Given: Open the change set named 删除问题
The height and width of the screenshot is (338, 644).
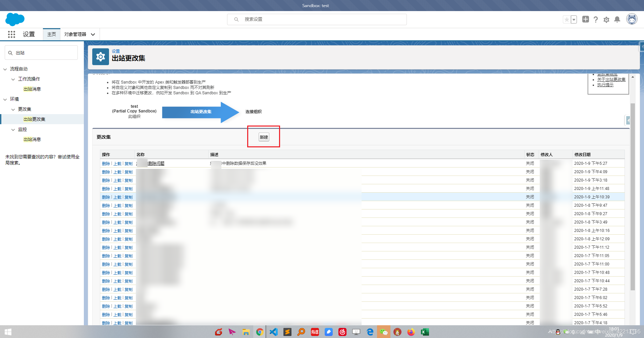Looking at the screenshot, I should pos(156,163).
